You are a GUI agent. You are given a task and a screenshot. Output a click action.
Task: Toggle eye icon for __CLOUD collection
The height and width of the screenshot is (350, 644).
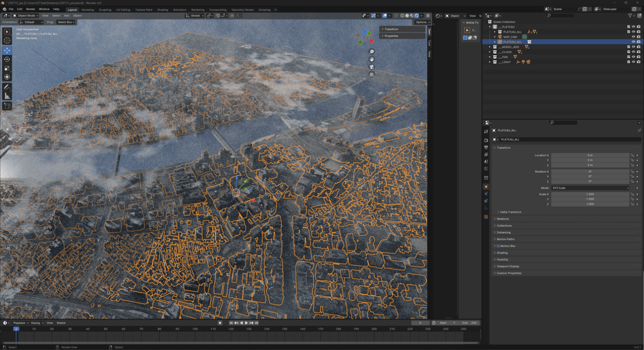(633, 52)
